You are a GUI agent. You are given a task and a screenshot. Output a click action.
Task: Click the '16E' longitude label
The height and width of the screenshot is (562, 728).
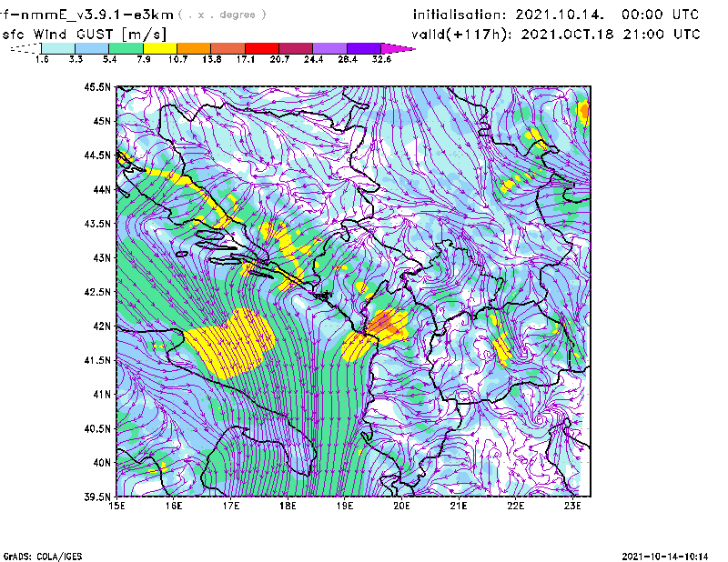(174, 506)
